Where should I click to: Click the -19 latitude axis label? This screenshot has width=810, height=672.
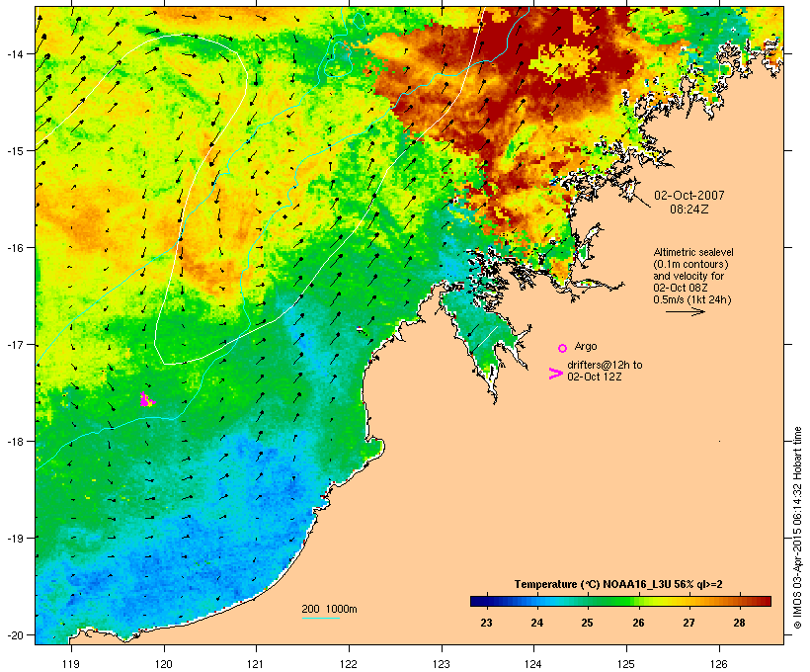pyautogui.click(x=14, y=539)
